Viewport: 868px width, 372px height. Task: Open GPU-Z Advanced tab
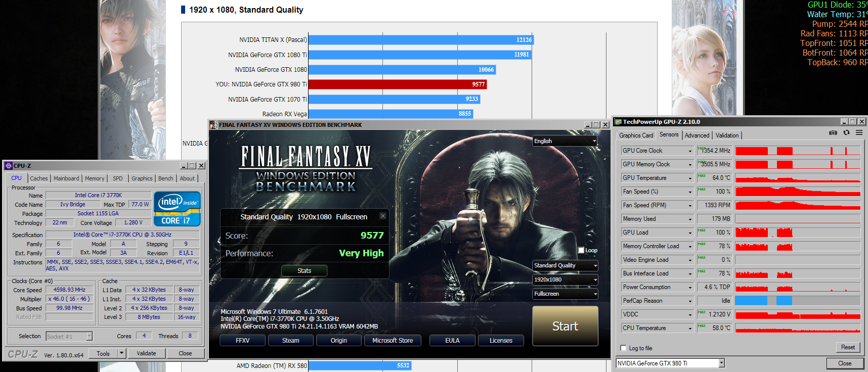coord(697,135)
